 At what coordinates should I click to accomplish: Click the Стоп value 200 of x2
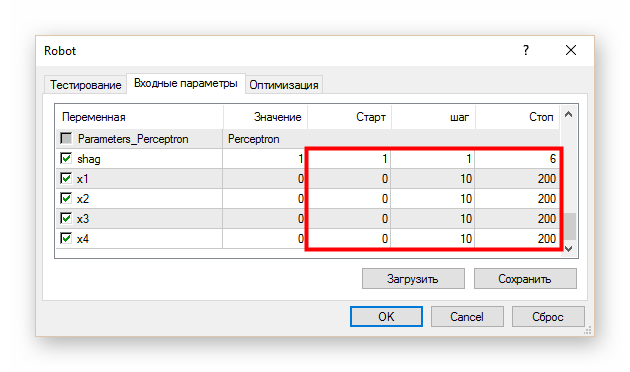click(547, 199)
